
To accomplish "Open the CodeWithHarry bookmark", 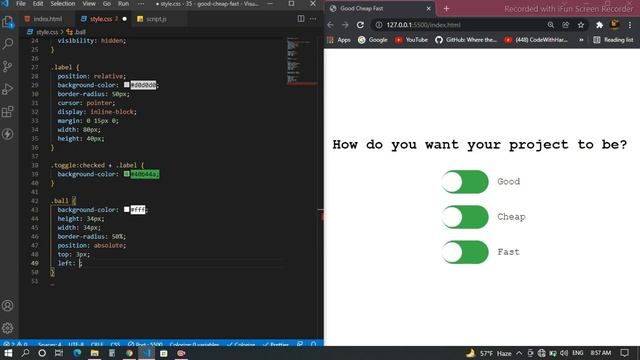I will [536, 40].
